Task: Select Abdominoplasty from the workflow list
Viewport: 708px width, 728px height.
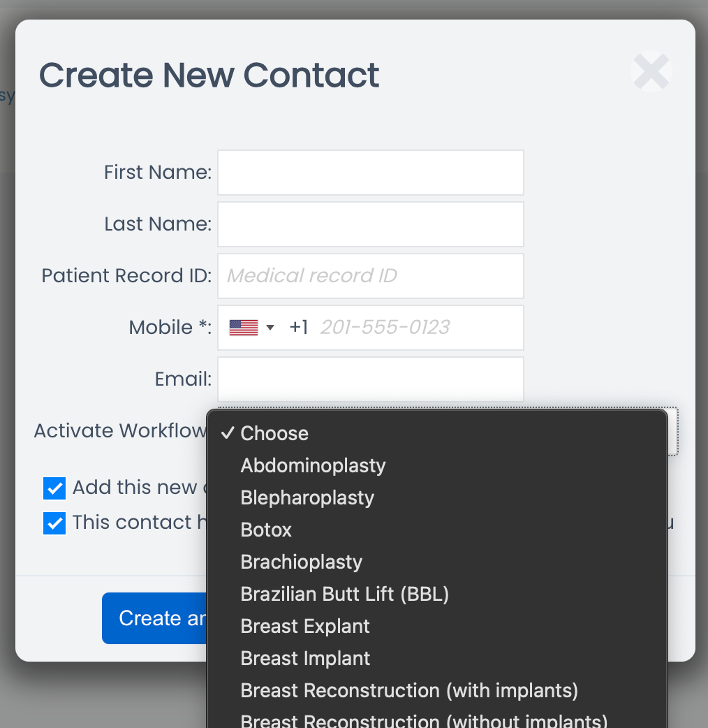Action: 313,465
